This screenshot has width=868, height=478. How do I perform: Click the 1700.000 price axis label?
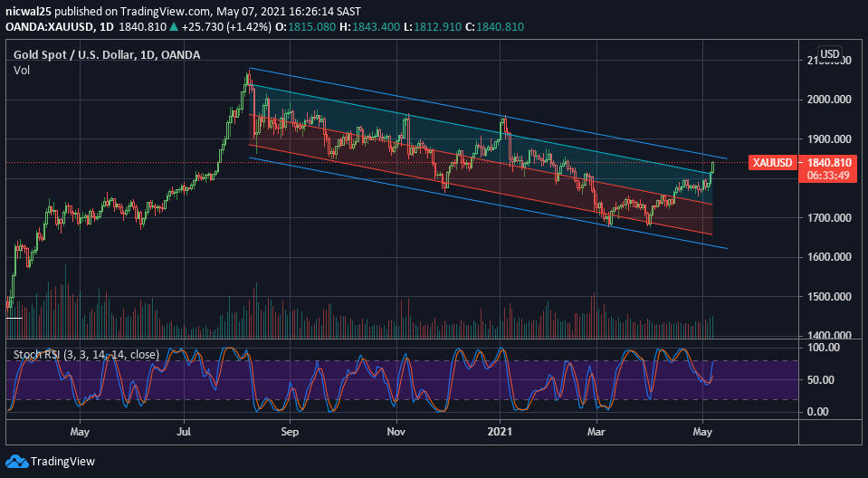coord(829,217)
